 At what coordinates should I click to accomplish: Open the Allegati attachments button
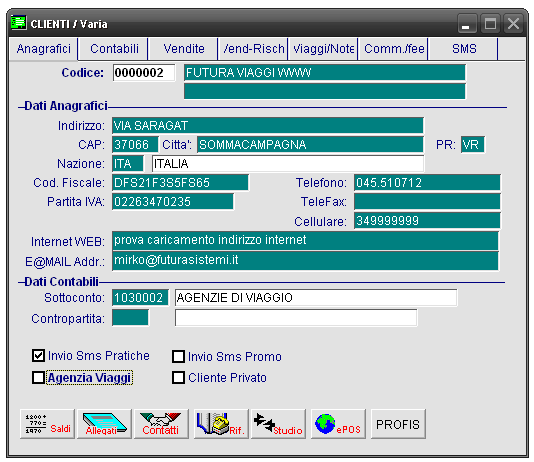[104, 424]
